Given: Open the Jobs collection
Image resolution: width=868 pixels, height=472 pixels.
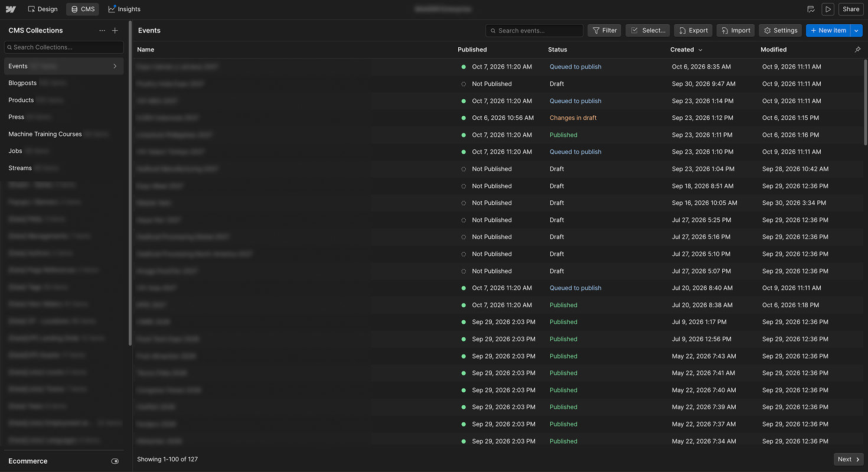Looking at the screenshot, I should click(x=64, y=151).
